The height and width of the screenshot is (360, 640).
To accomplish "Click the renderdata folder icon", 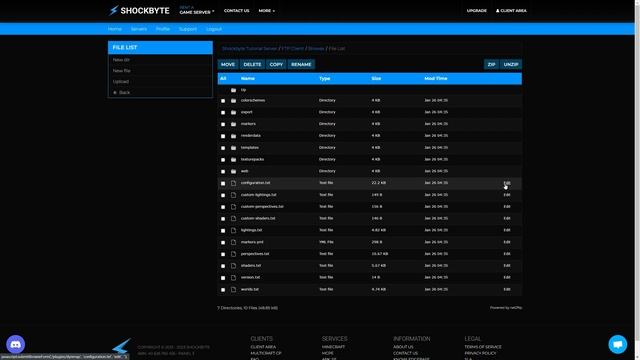I will coord(233,136).
